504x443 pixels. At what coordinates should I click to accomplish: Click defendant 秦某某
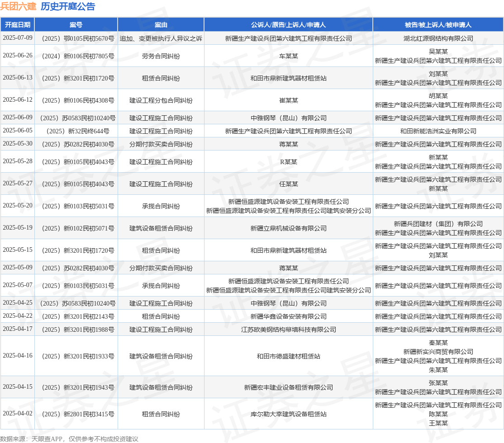(x=438, y=343)
